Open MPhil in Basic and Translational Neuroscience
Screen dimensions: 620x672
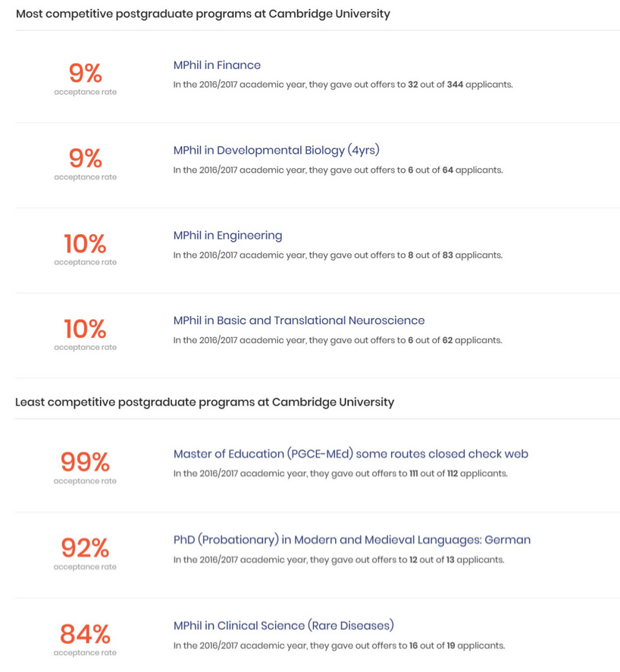(x=299, y=320)
